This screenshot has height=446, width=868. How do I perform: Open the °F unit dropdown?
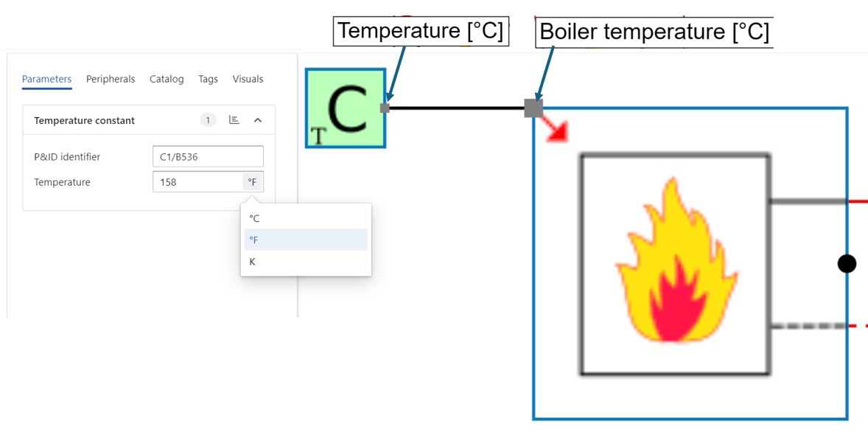pos(252,182)
